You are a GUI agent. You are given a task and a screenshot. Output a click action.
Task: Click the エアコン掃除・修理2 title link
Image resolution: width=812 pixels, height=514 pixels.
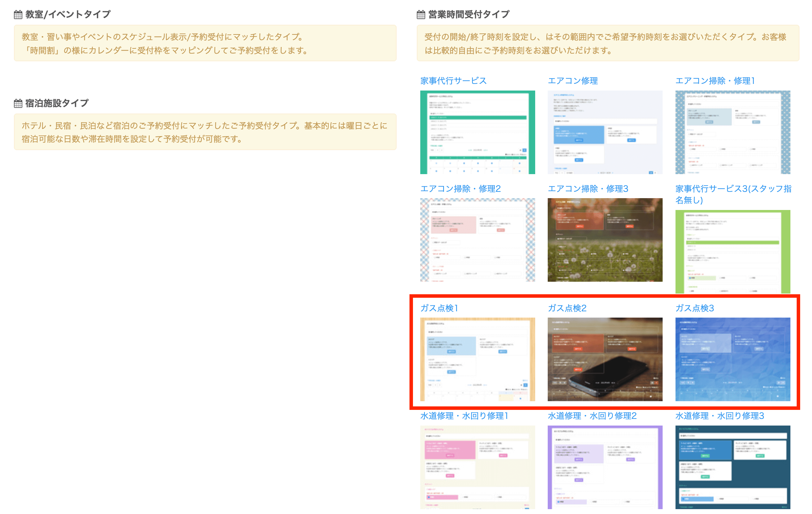coord(460,189)
